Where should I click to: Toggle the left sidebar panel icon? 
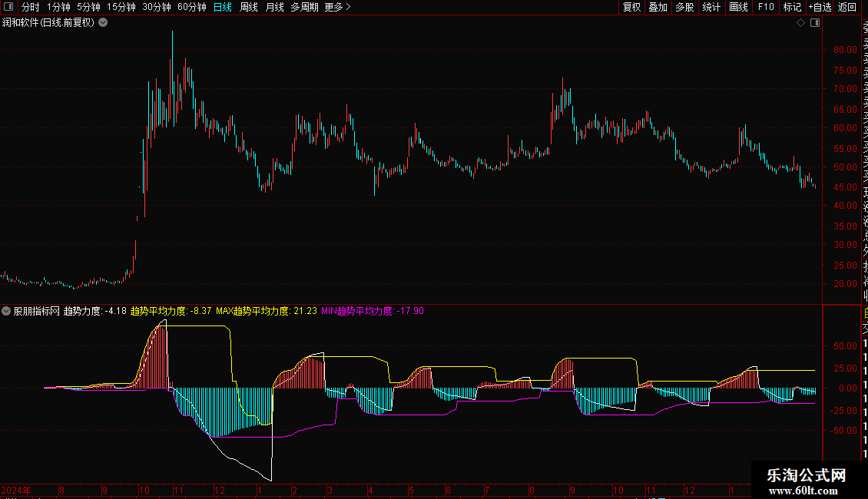7,7
